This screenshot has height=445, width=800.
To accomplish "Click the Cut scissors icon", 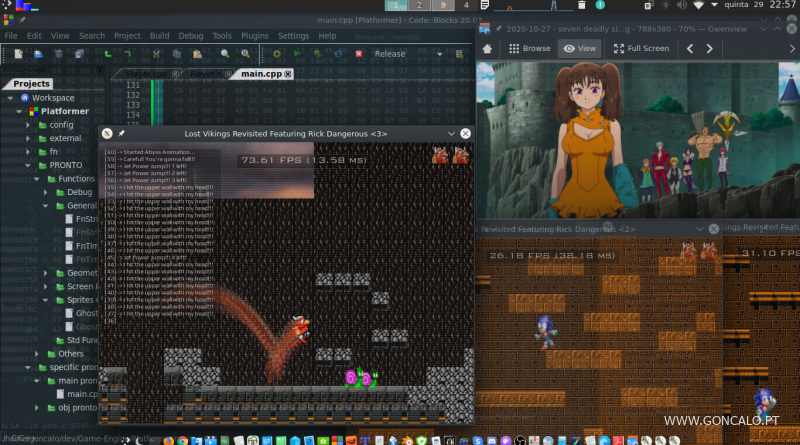I will pos(156,54).
